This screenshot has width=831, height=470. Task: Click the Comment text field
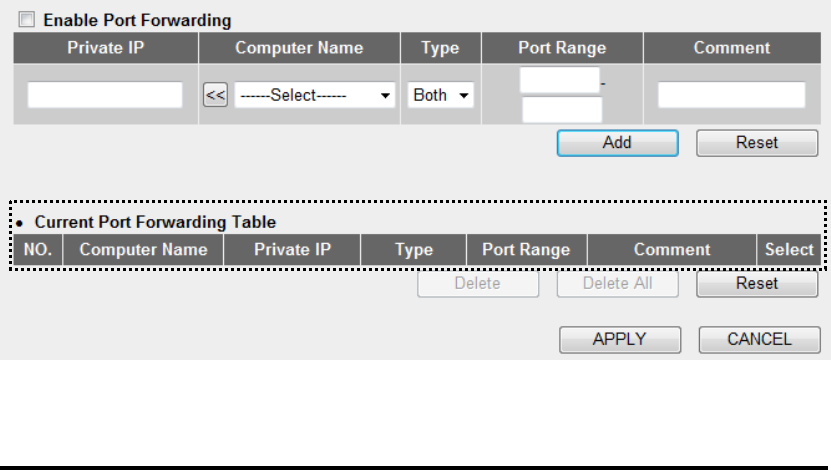pos(731,95)
